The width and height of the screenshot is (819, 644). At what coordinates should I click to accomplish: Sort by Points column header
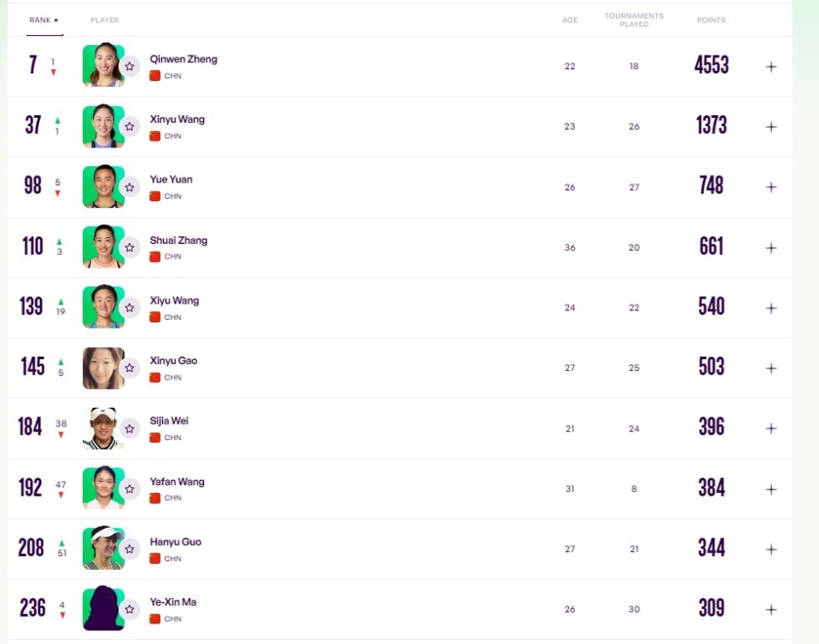click(711, 20)
